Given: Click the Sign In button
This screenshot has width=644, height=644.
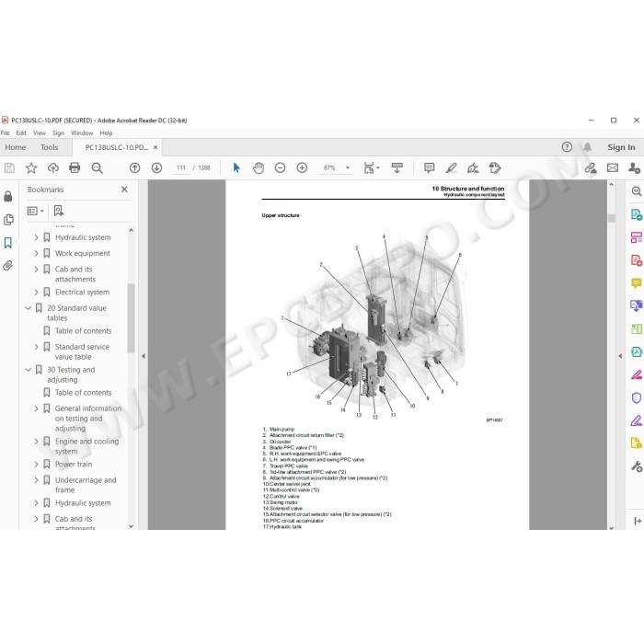Looking at the screenshot, I should tap(621, 147).
